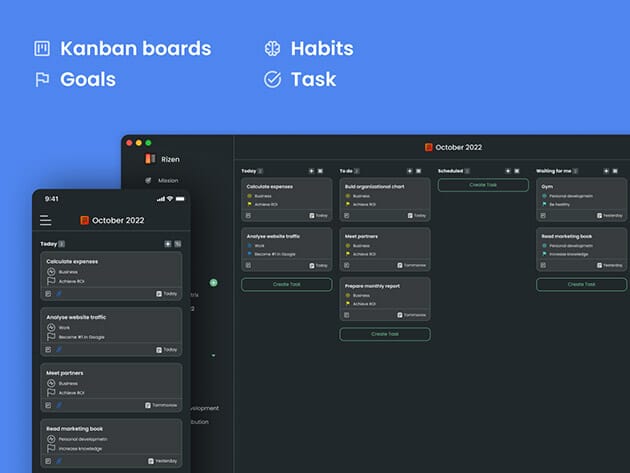Expand the green dropdown arrow in sidebar
This screenshot has height=473, width=630.
point(213,355)
